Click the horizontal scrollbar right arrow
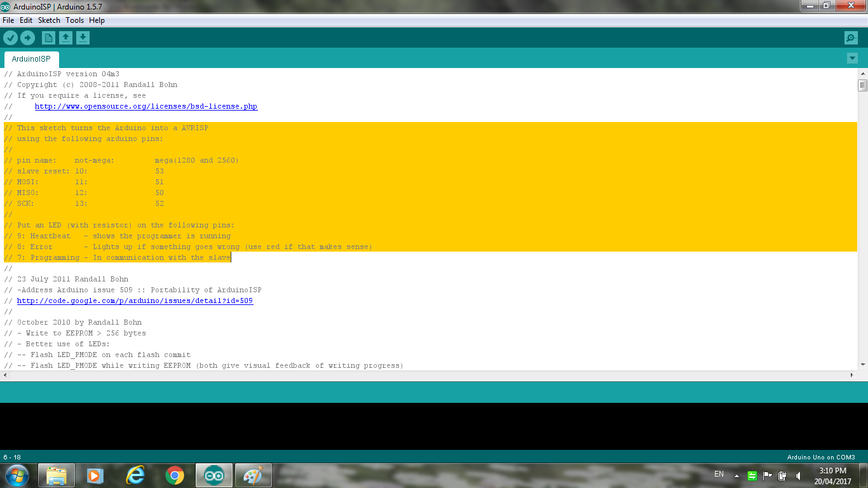Image resolution: width=868 pixels, height=488 pixels. coord(852,375)
